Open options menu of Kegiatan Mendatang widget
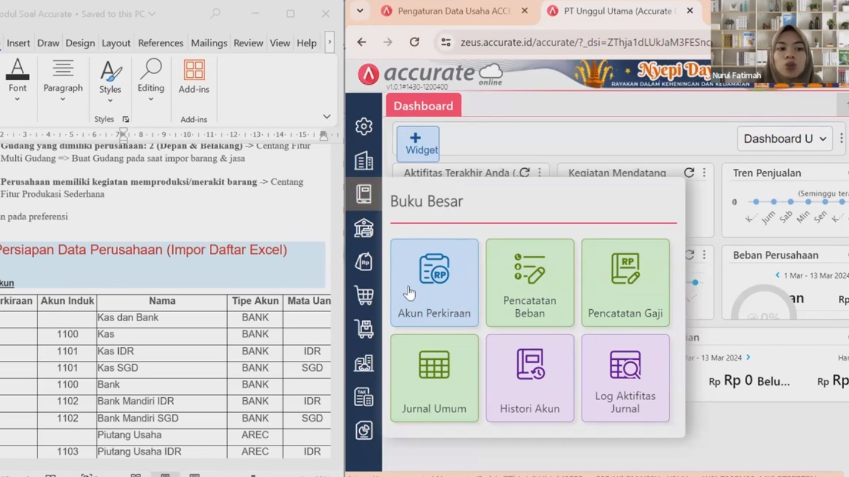The width and height of the screenshot is (849, 477). point(704,173)
